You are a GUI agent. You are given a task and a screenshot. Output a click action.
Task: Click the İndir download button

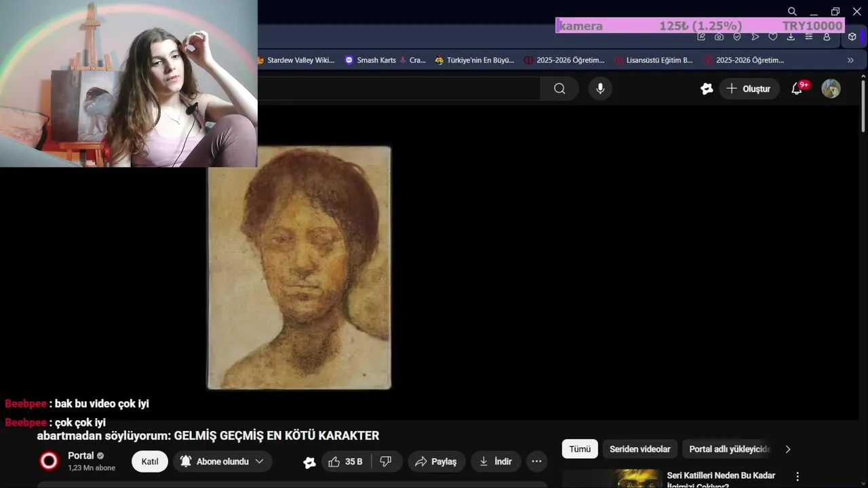tap(496, 462)
